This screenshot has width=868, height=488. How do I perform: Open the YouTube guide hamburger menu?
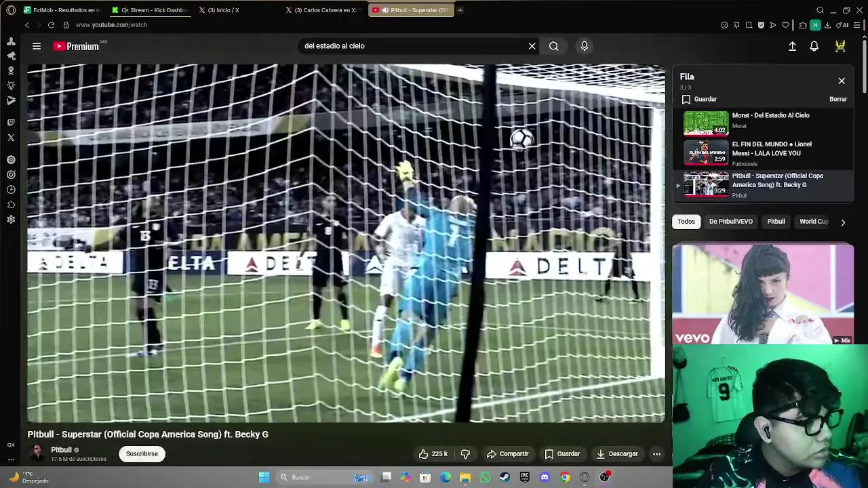point(37,46)
